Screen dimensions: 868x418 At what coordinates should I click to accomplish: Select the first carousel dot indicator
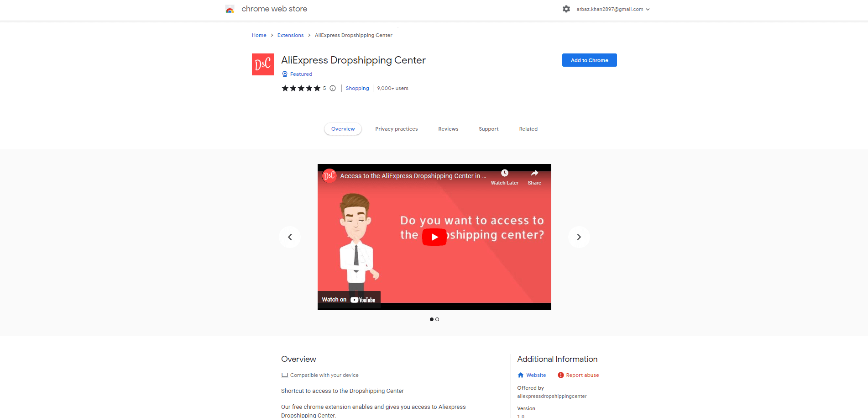click(x=432, y=319)
